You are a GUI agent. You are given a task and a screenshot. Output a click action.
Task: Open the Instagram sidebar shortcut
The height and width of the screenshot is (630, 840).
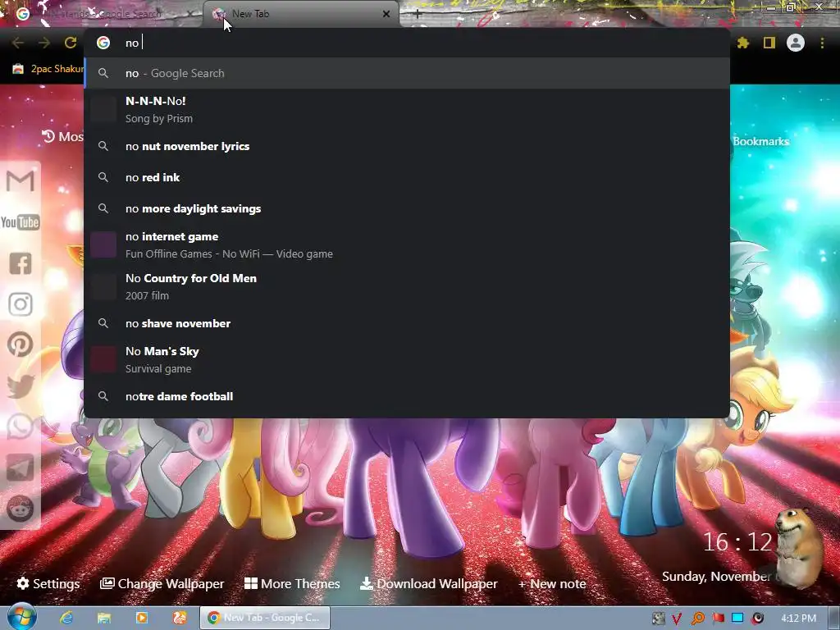tap(21, 304)
